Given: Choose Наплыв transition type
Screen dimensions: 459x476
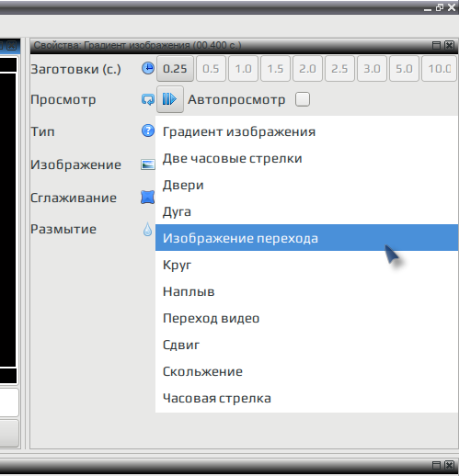Looking at the screenshot, I should coord(306,291).
